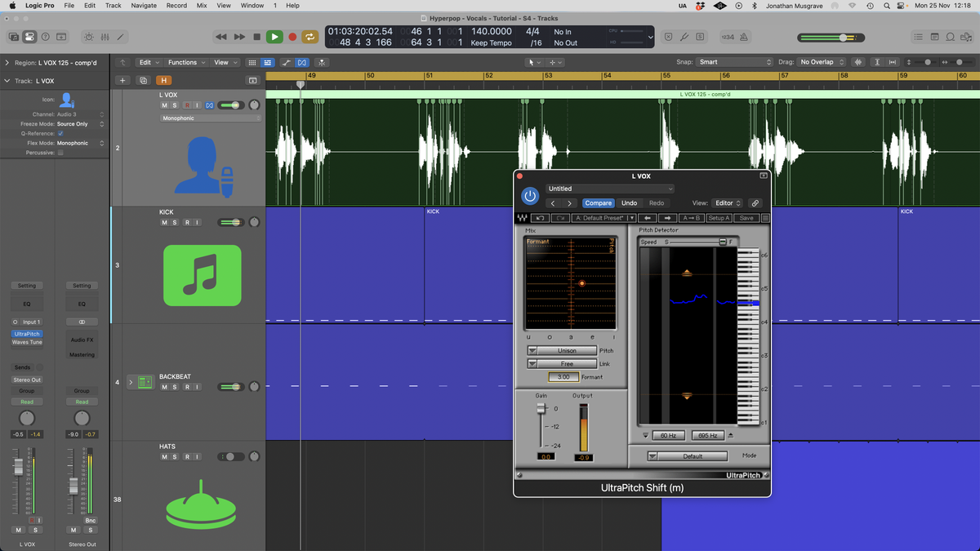Viewport: 980px width, 551px height.
Task: Click the Play button in the transport
Action: (274, 37)
